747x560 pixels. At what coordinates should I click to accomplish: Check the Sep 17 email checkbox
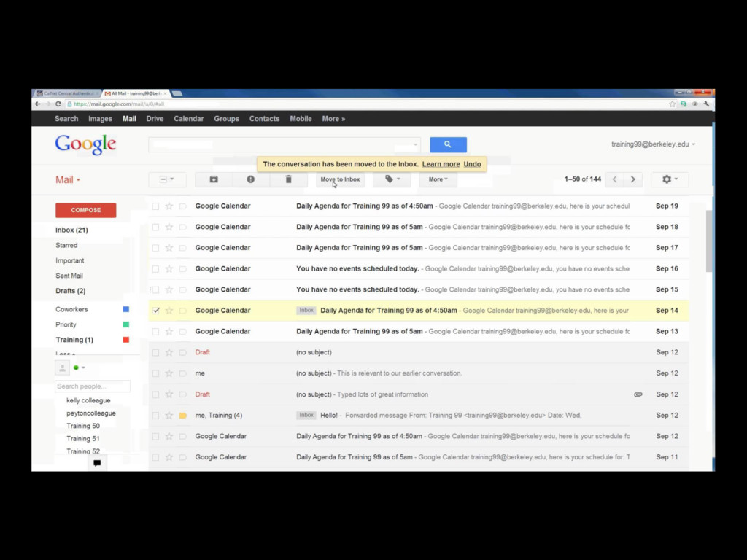click(156, 248)
